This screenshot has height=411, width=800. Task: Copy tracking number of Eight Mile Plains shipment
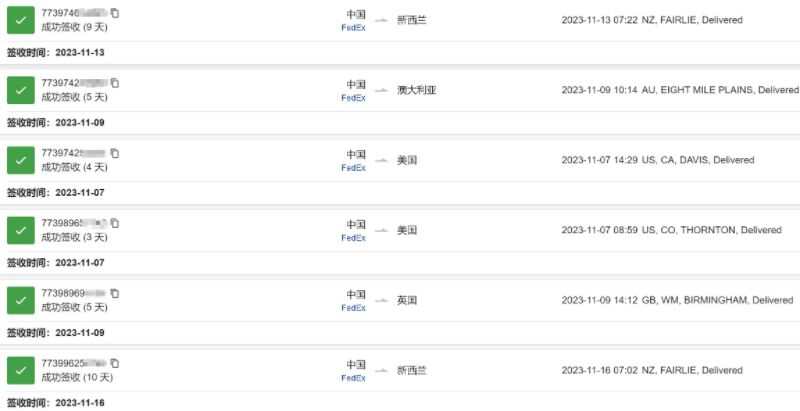pos(115,83)
